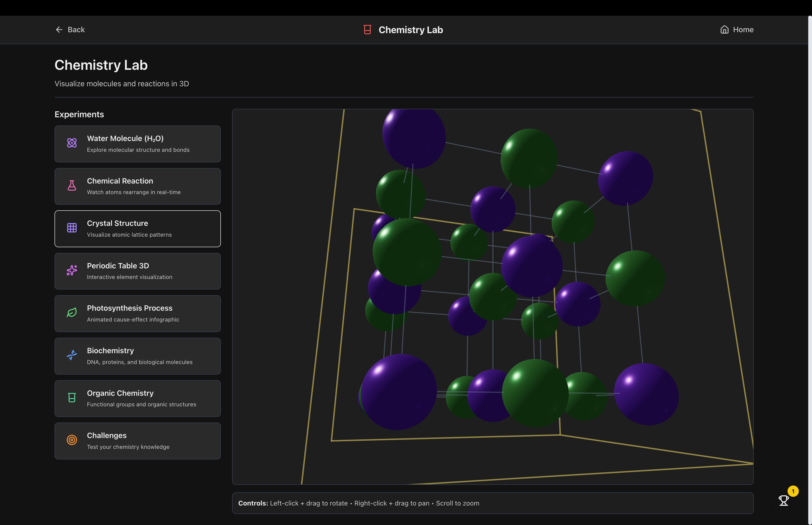Click the atom icon for Water Molecule
Image resolution: width=812 pixels, height=525 pixels.
pyautogui.click(x=72, y=143)
